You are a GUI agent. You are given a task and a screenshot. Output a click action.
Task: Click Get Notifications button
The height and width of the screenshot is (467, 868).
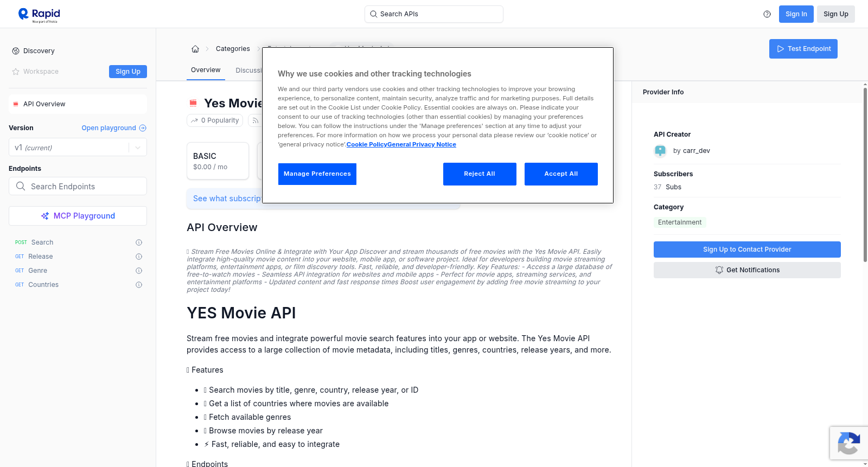[747, 270]
